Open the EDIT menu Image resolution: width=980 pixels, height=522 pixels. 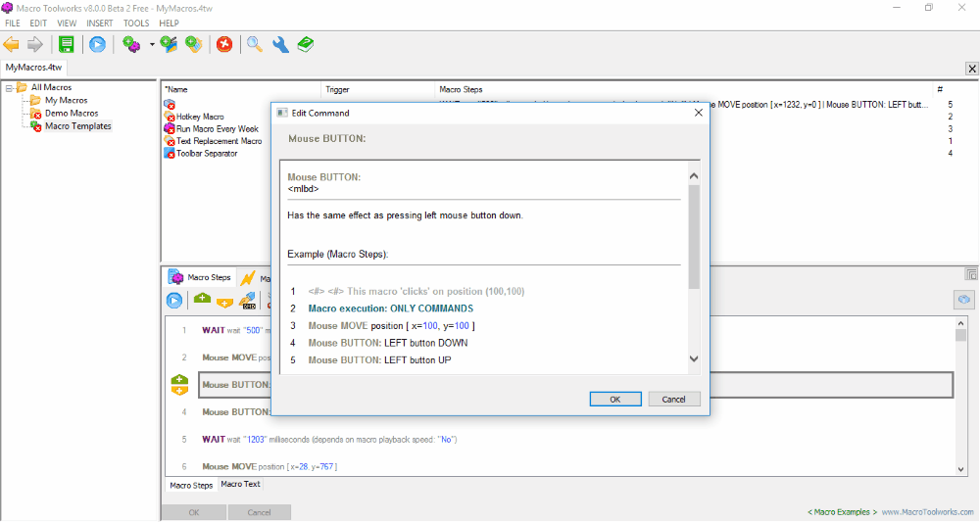tap(38, 24)
